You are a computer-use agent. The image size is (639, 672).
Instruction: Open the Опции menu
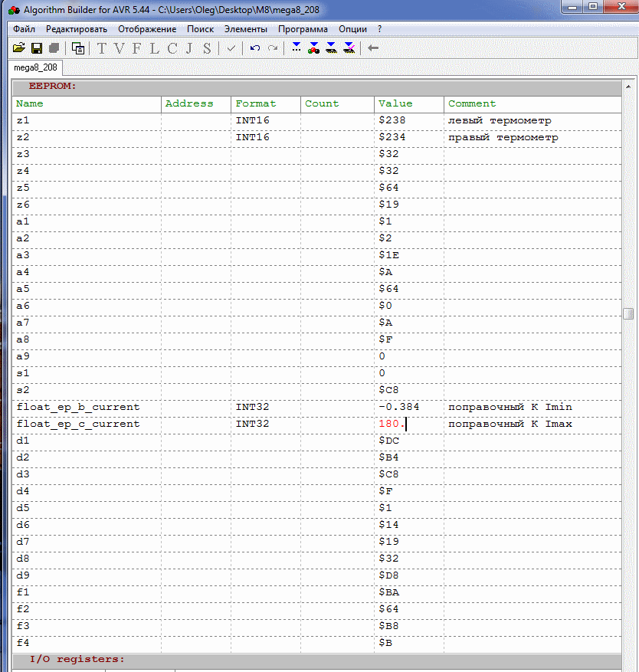click(x=352, y=29)
